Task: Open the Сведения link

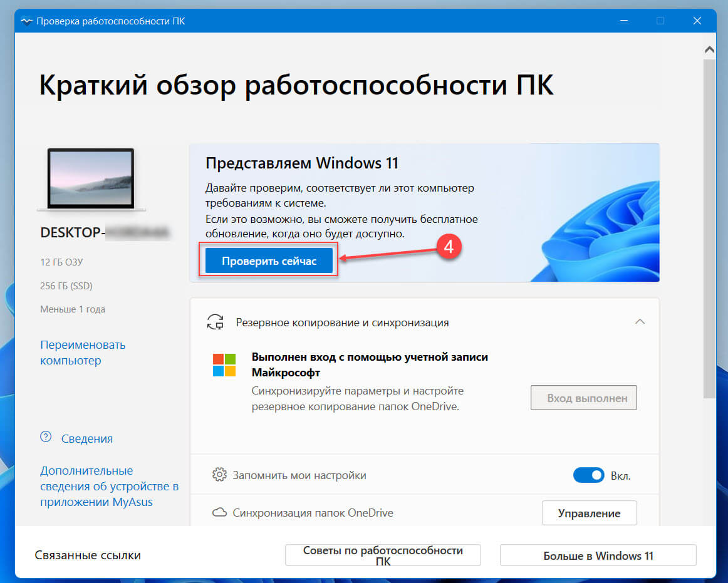Action: [x=87, y=438]
